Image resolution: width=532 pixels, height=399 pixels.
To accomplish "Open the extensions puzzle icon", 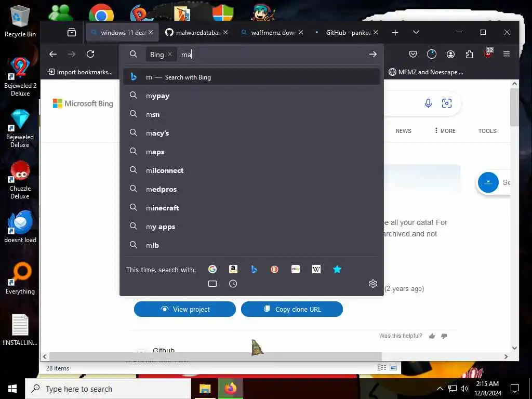I will pos(469,54).
